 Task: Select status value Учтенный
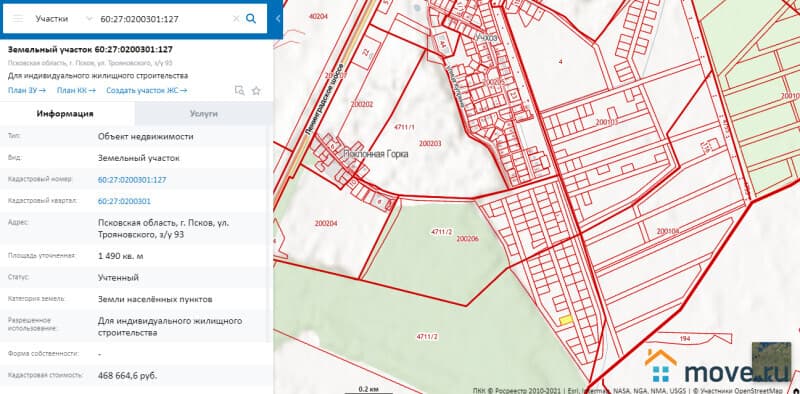pyautogui.click(x=118, y=278)
